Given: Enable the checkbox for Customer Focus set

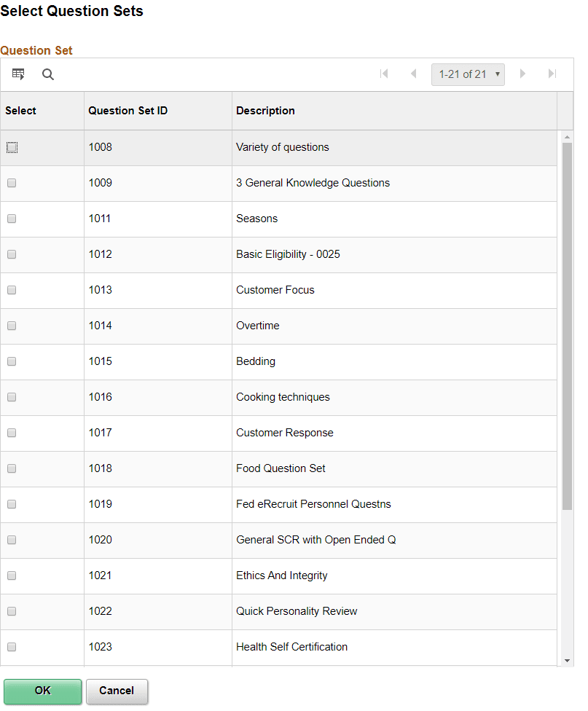Looking at the screenshot, I should pos(12,290).
